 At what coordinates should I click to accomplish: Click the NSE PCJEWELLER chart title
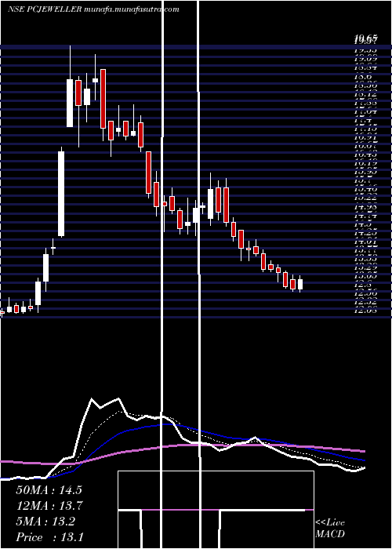(x=45, y=9)
